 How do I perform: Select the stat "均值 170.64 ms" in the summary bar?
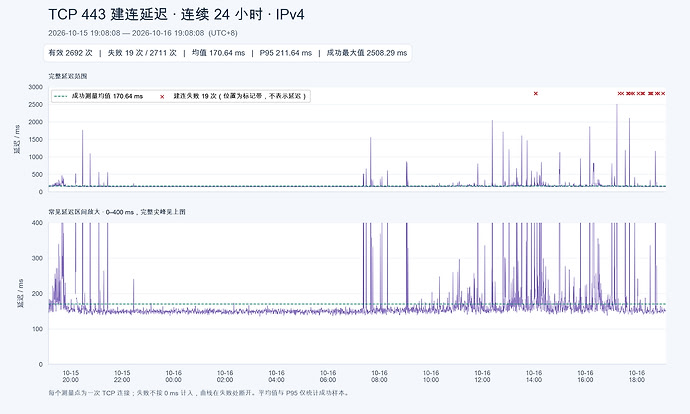pos(218,53)
